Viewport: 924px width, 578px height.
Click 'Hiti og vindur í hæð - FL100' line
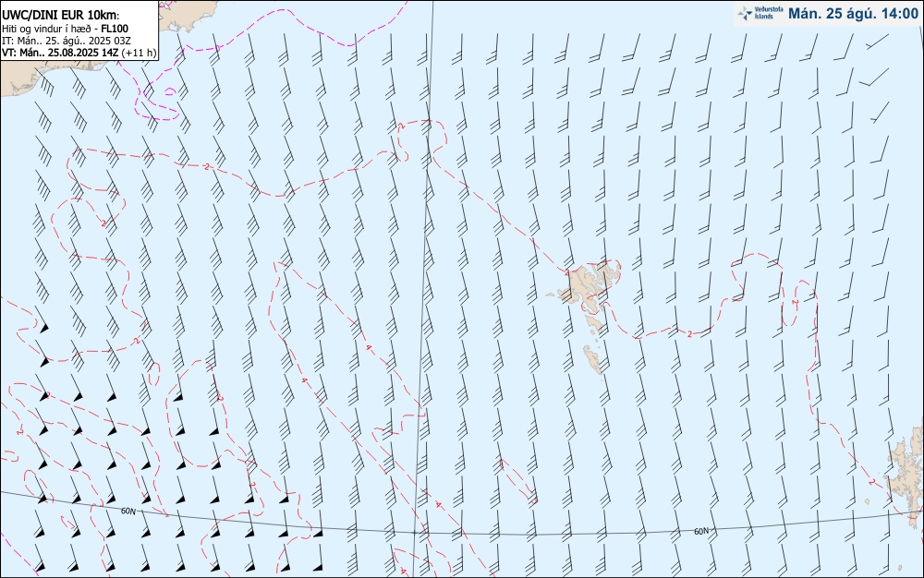(65, 29)
